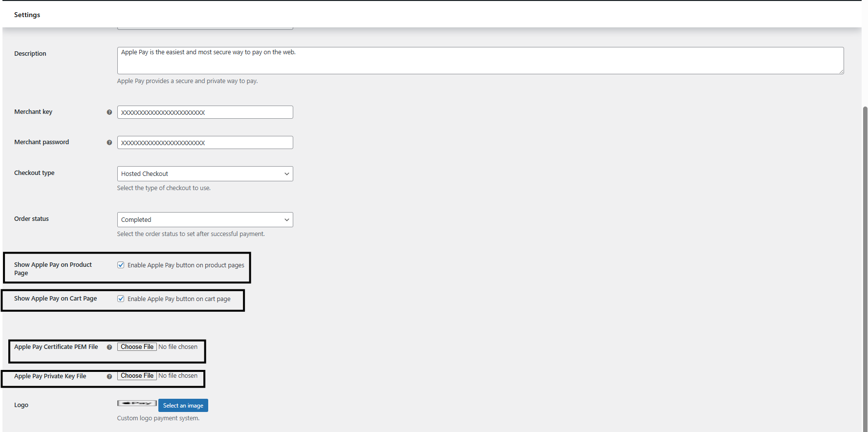This screenshot has width=868, height=432.
Task: Click the 'Enable Apple Pay button on cart page' label
Action: (179, 299)
